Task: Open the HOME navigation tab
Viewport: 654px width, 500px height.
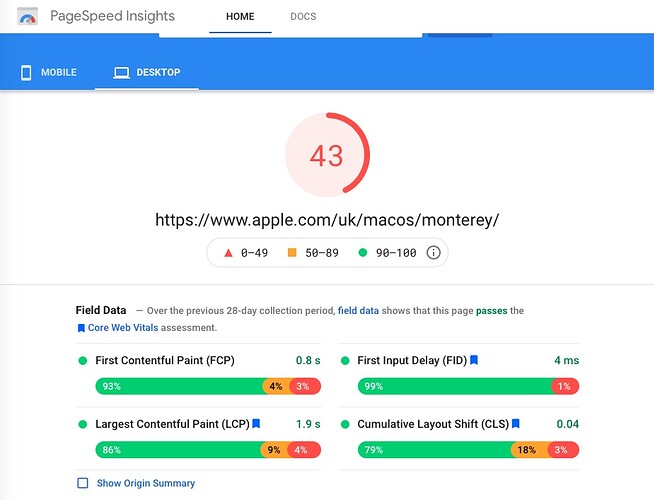Action: click(x=240, y=16)
